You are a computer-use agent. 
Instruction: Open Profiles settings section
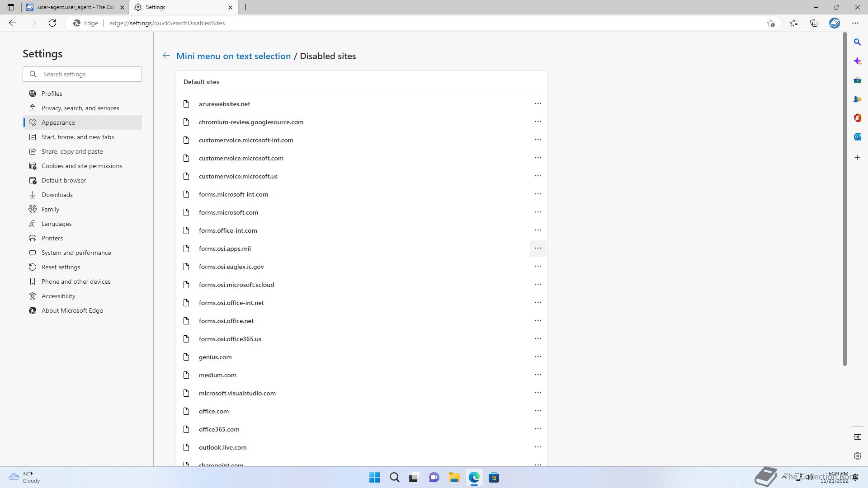tap(82, 94)
